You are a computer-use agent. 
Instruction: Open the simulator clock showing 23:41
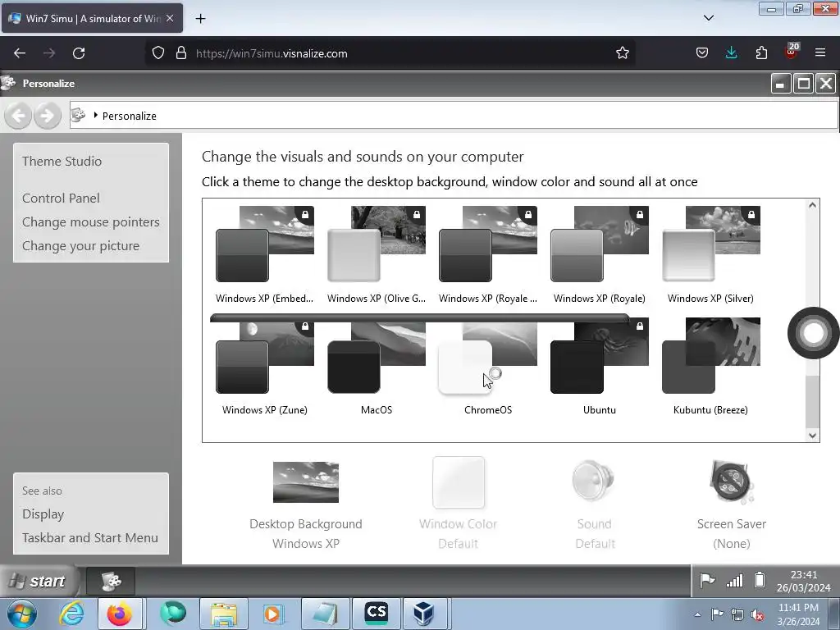pos(804,581)
